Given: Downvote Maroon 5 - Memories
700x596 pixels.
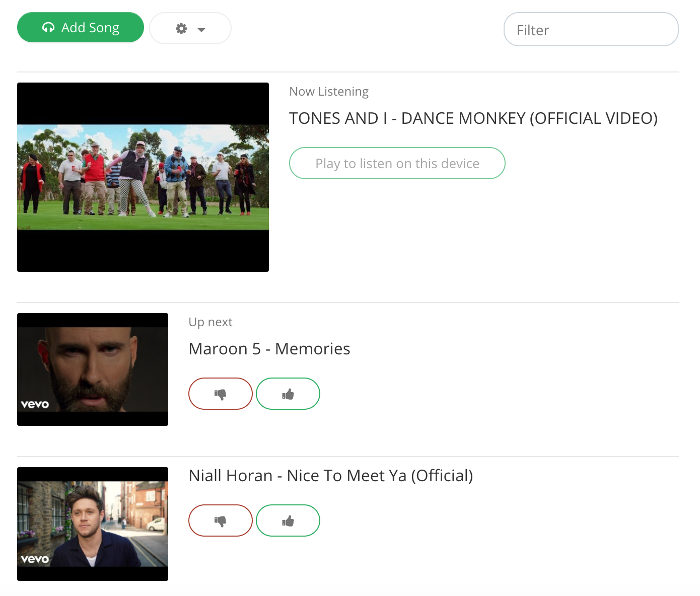Looking at the screenshot, I should (221, 394).
